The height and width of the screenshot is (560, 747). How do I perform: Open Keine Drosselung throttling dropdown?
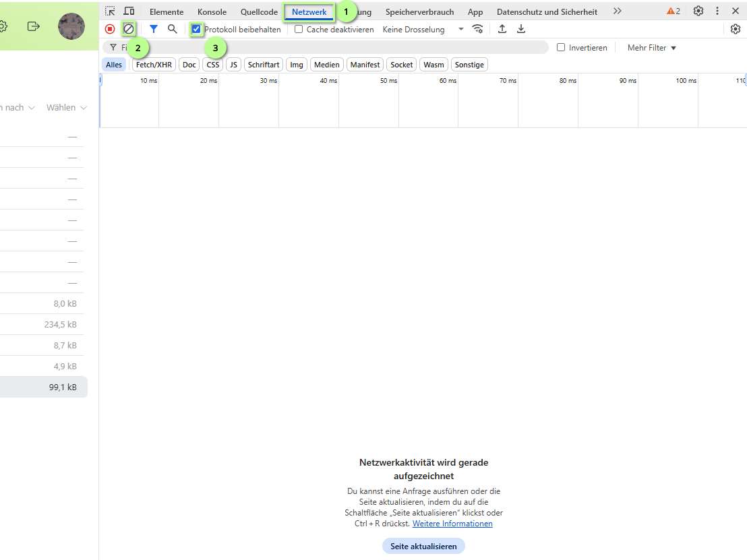pyautogui.click(x=423, y=30)
